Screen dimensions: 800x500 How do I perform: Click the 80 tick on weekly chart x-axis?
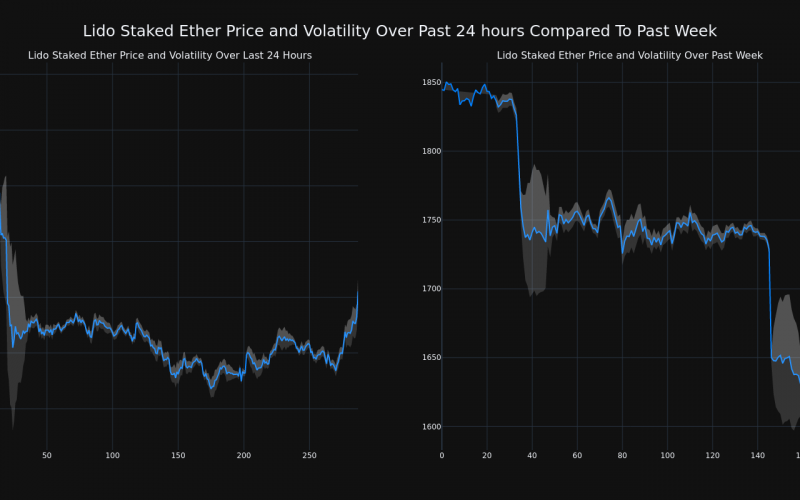point(622,455)
